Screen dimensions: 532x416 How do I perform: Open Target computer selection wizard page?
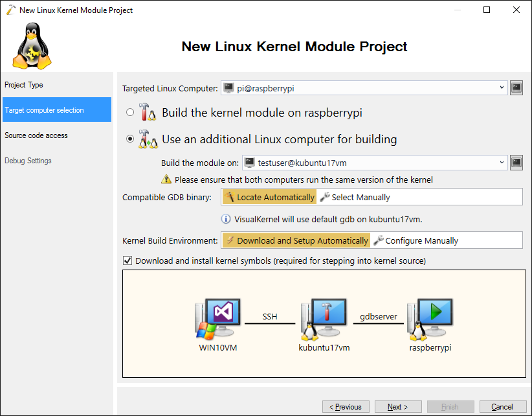pyautogui.click(x=57, y=110)
